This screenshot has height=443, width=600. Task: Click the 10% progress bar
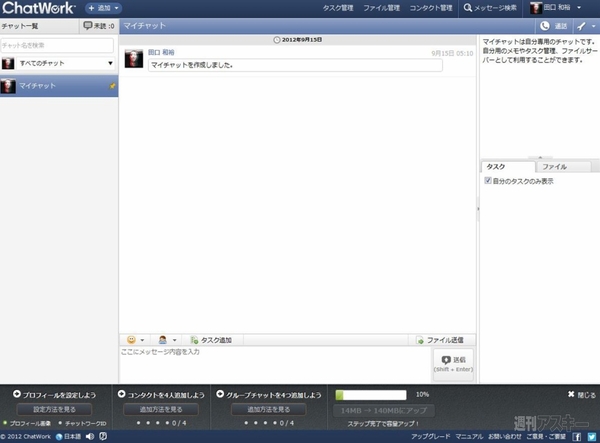(x=371, y=395)
